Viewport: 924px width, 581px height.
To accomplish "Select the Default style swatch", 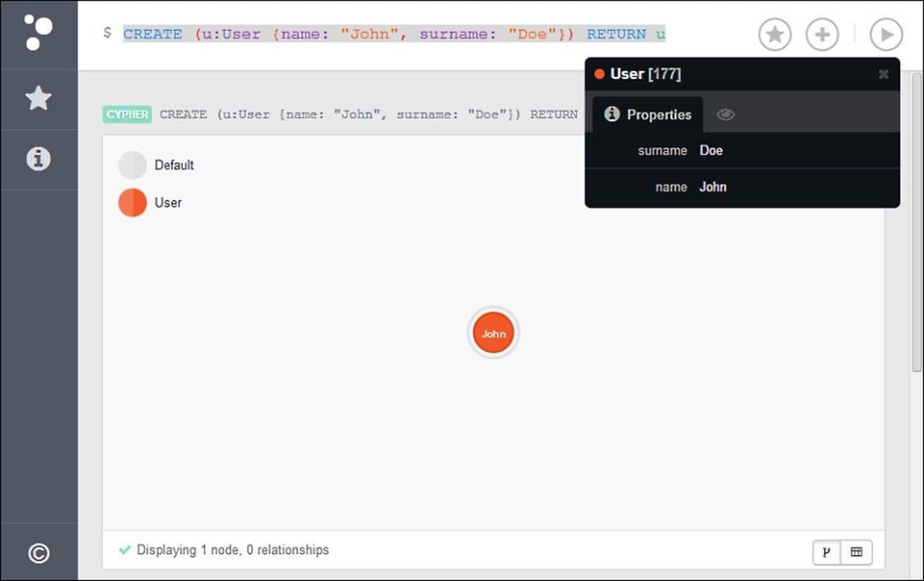I will coord(132,165).
